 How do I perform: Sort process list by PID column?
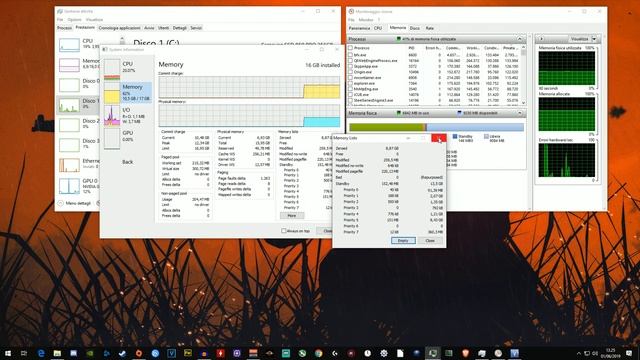[x=411, y=48]
